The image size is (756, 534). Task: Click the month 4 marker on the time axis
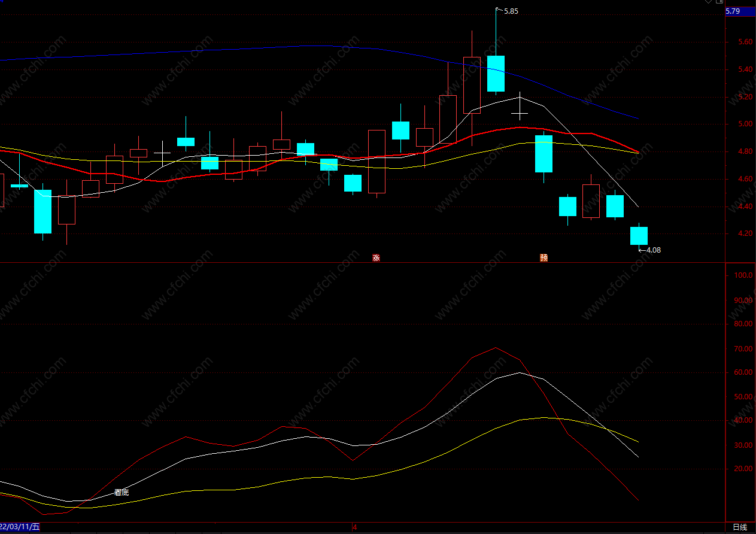354,527
